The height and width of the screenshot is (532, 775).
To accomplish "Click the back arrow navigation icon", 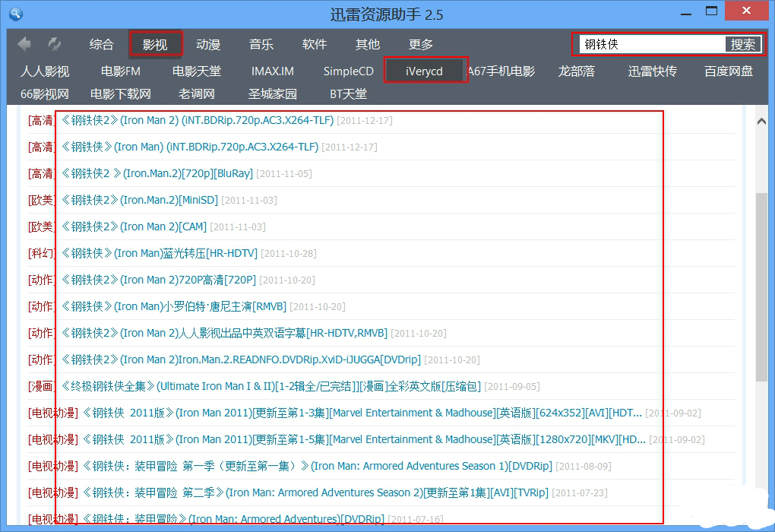I will click(24, 44).
